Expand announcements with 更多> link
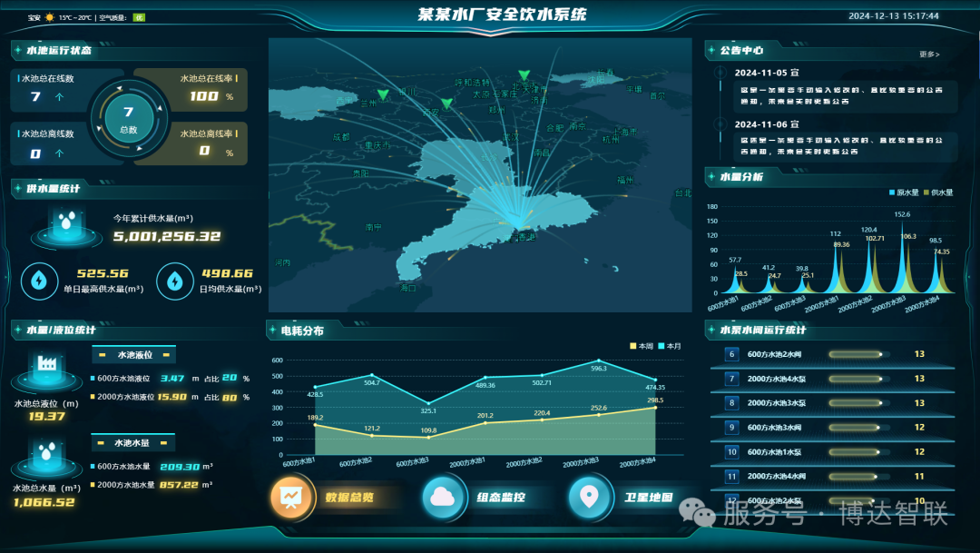The image size is (980, 553). (929, 54)
